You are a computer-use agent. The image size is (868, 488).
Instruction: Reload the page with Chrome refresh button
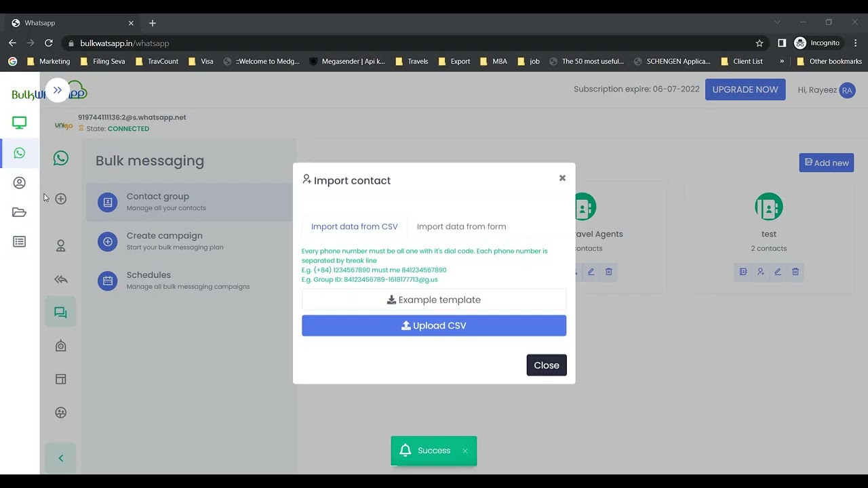[x=49, y=43]
